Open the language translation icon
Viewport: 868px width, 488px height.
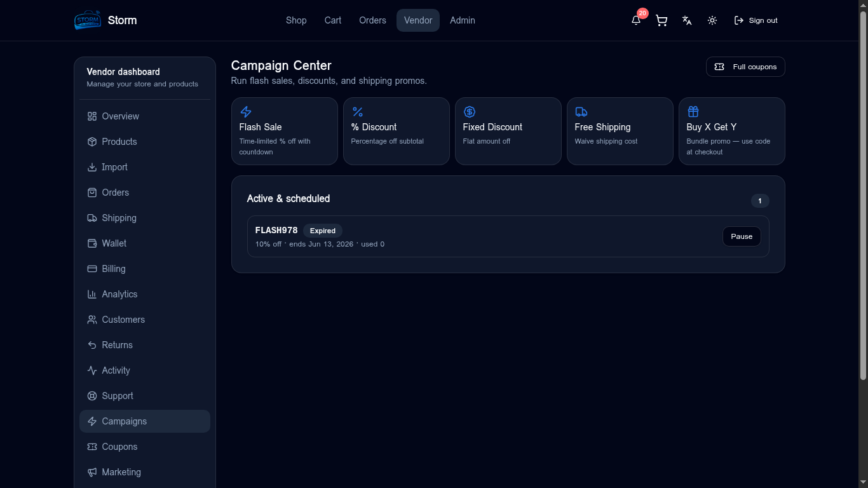[x=687, y=20]
